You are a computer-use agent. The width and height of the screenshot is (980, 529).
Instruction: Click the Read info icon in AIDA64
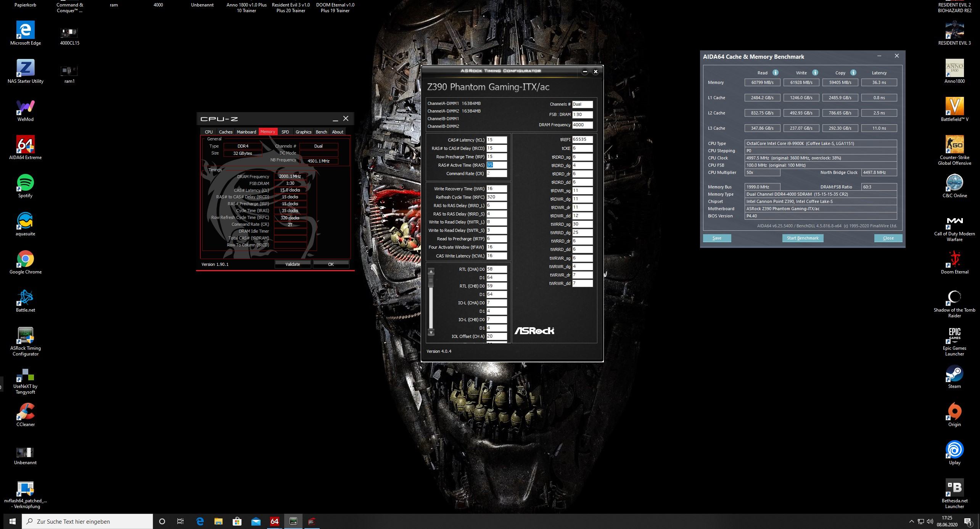pos(775,72)
